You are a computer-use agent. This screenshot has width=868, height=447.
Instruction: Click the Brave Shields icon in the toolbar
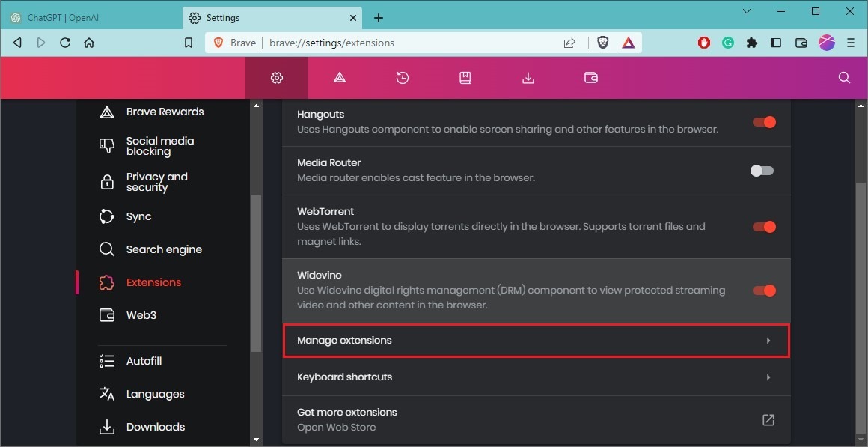point(602,43)
